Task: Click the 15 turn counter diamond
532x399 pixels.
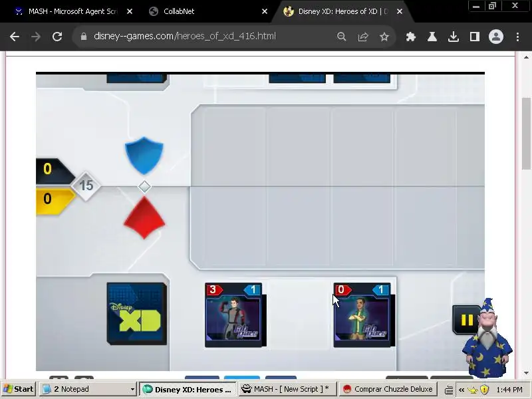Action: (x=86, y=186)
